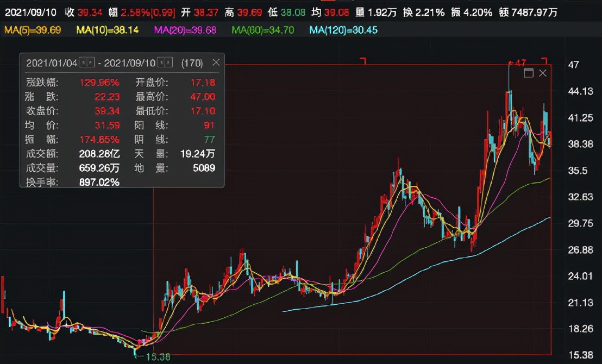The width and height of the screenshot is (602, 364).
Task: Select the green MA(60) indicator label
Action: 263,30
